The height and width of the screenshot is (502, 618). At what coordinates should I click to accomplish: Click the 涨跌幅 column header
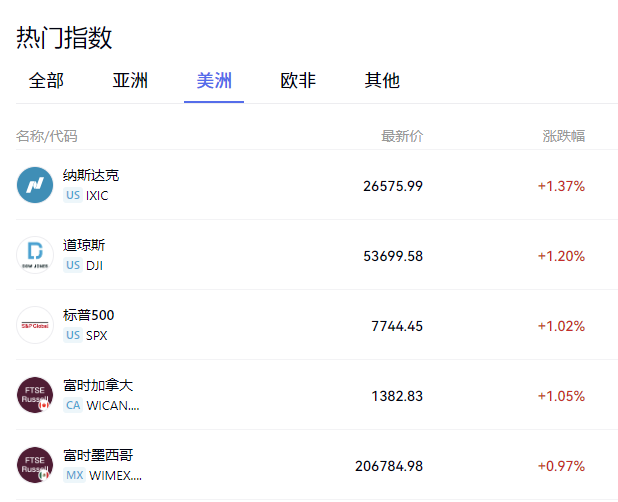click(x=564, y=136)
